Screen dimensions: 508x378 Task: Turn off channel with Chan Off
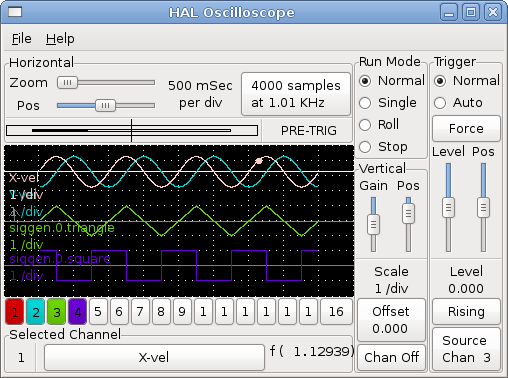391,358
